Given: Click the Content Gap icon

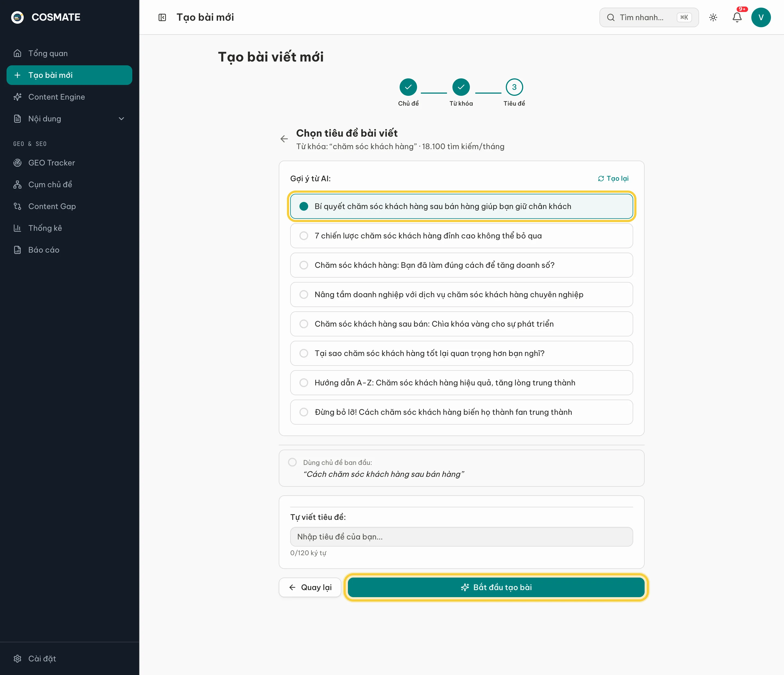Looking at the screenshot, I should (17, 206).
